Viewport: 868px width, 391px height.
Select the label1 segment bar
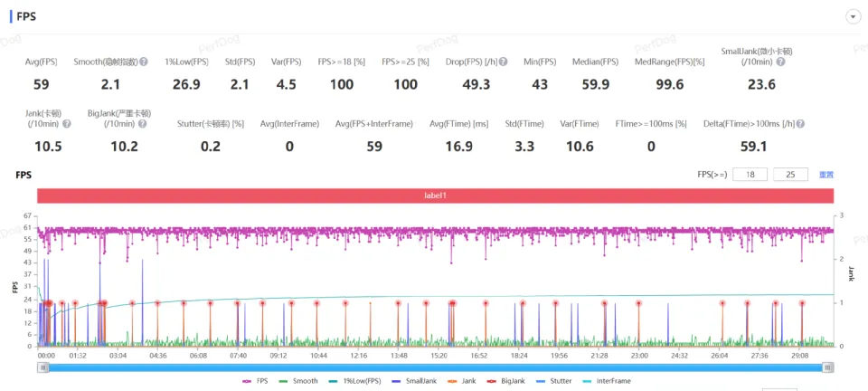(435, 195)
